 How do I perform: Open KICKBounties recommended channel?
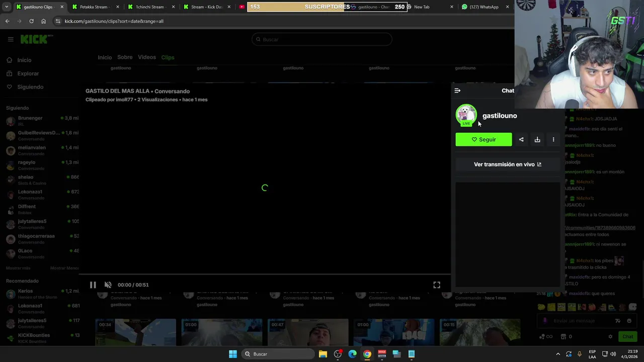pos(42,338)
